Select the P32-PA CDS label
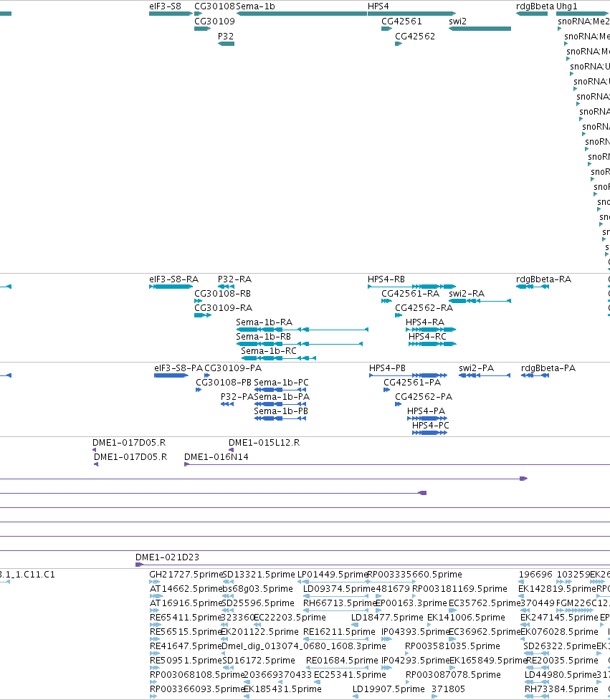 (237, 397)
